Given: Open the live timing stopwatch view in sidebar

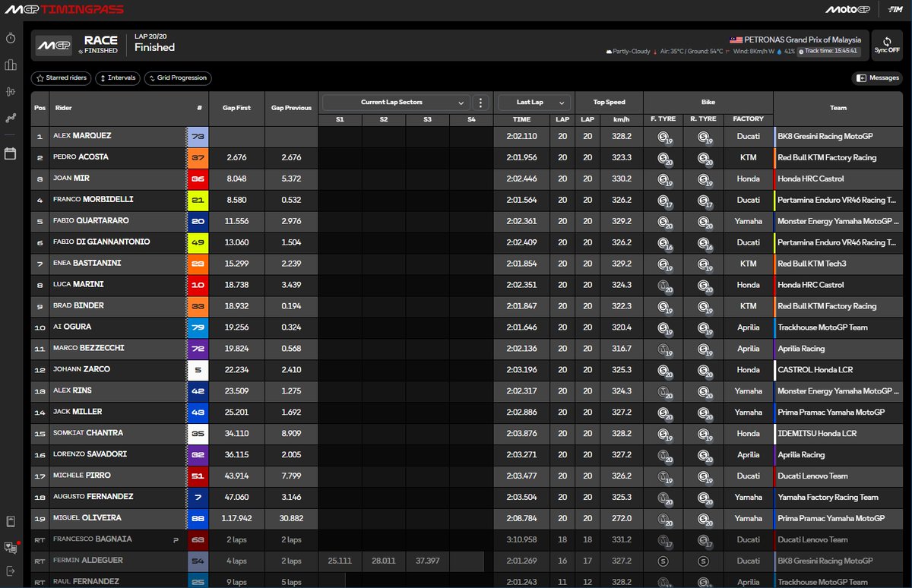Looking at the screenshot, I should point(11,38).
